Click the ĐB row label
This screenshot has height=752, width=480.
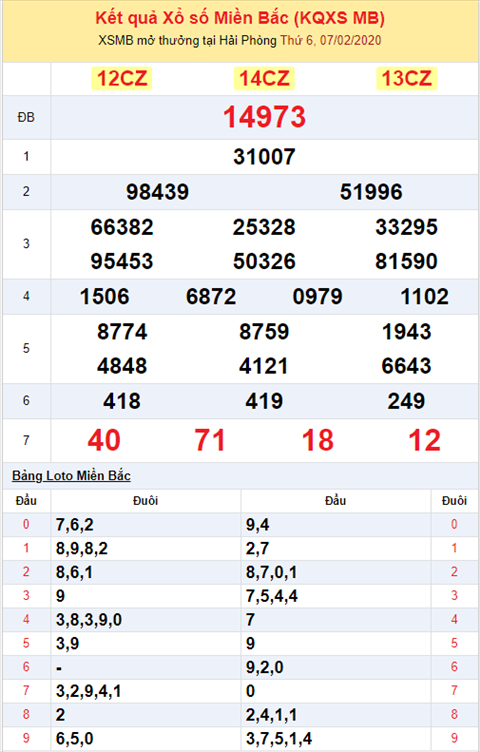(26, 117)
